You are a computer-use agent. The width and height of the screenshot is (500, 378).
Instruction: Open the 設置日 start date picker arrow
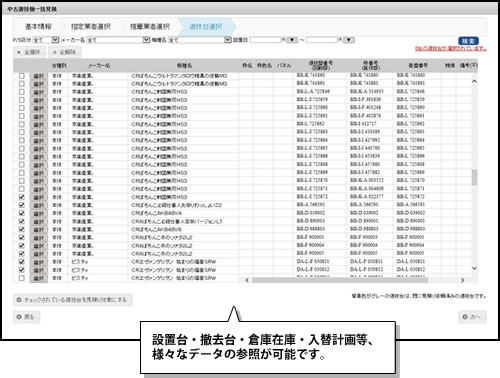292,40
